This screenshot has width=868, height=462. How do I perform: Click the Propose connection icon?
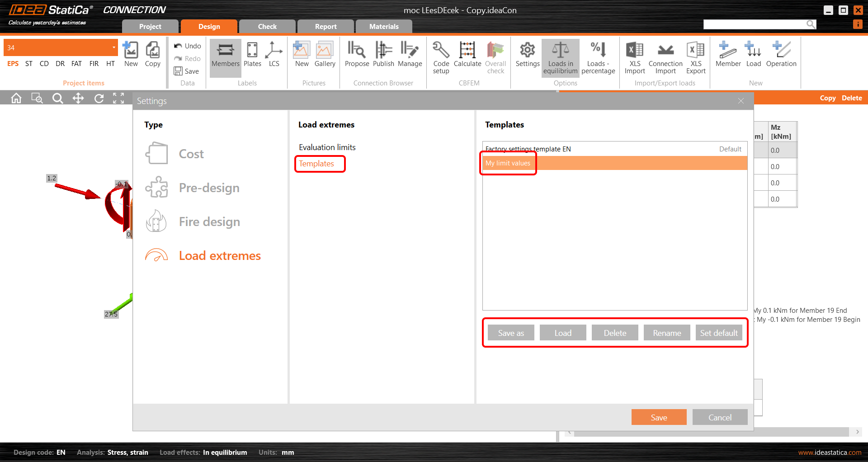pos(357,50)
